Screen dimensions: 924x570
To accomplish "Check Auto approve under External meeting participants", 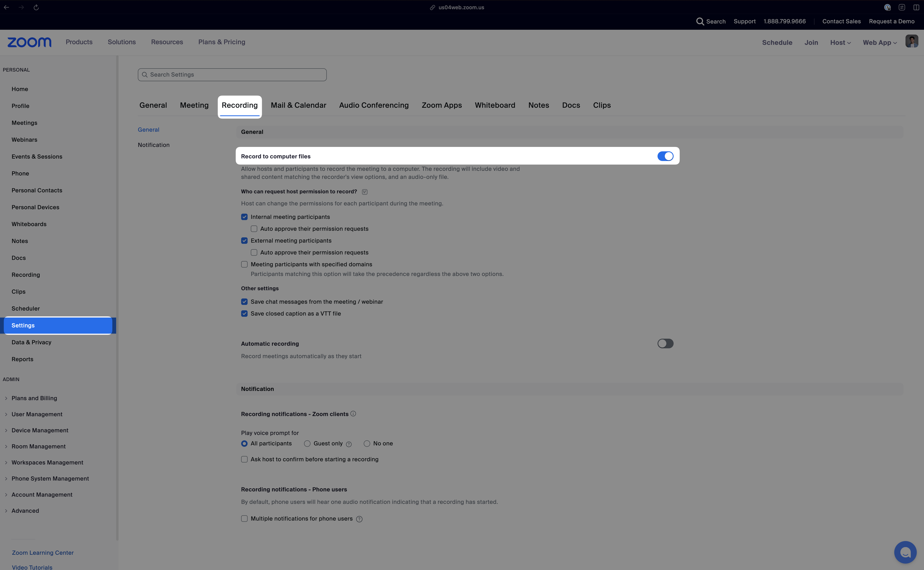I will [254, 253].
